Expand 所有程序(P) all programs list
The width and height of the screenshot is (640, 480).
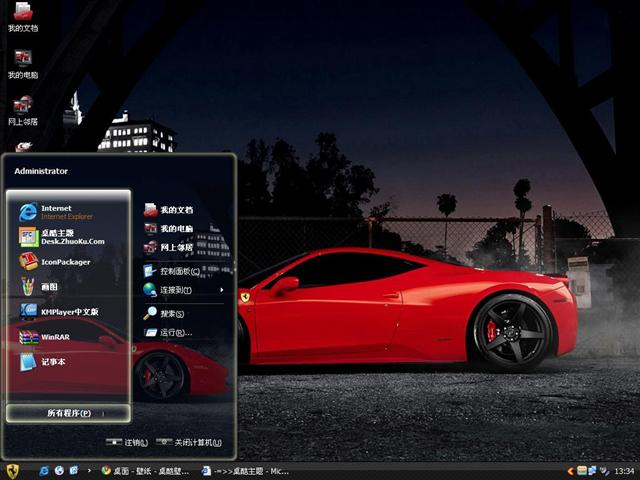(x=69, y=413)
